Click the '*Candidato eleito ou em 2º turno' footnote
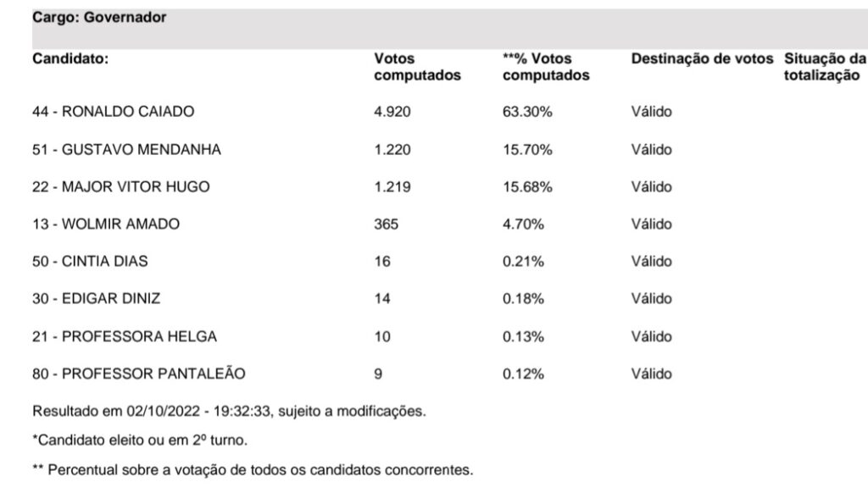Screen dimensions: 868x504 click(140, 440)
